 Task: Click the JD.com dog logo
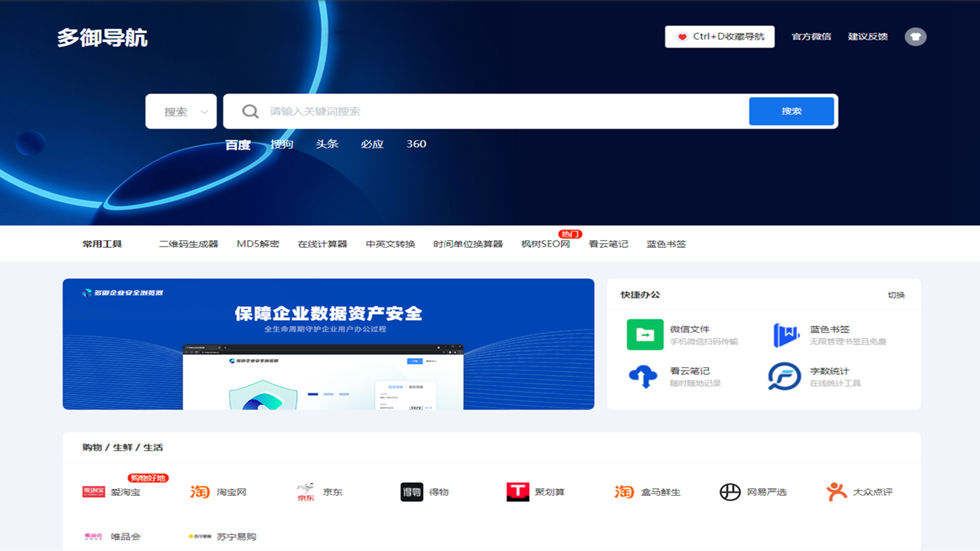(x=305, y=492)
